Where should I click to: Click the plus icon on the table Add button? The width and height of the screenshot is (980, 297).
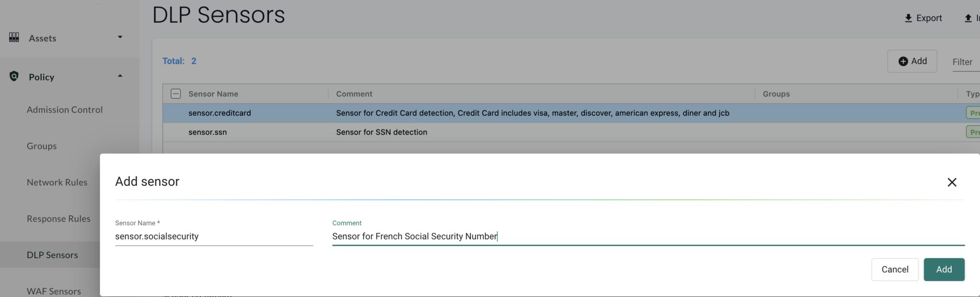903,61
